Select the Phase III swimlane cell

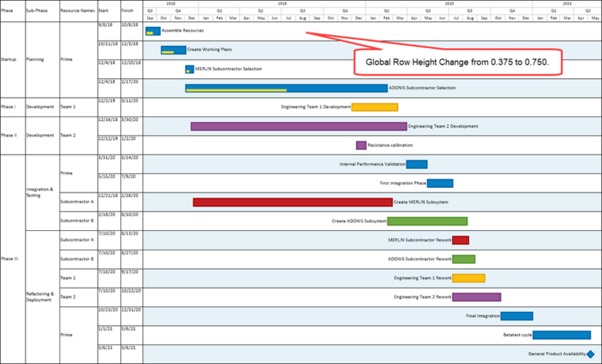(x=13, y=259)
